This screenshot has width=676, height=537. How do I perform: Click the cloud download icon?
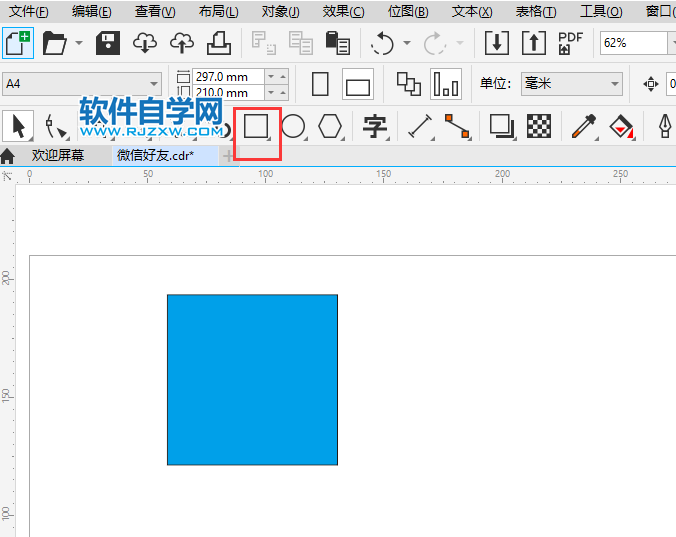click(x=145, y=43)
